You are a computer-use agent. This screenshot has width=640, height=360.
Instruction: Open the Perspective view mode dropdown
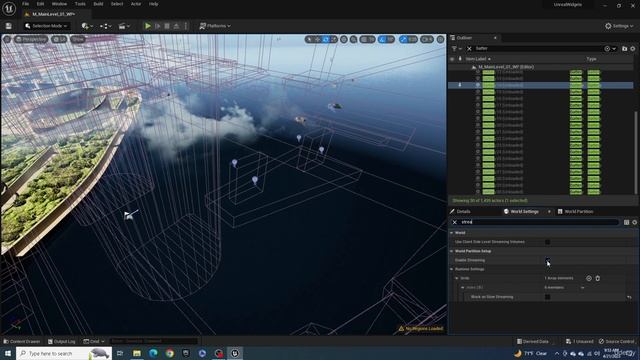click(31, 39)
